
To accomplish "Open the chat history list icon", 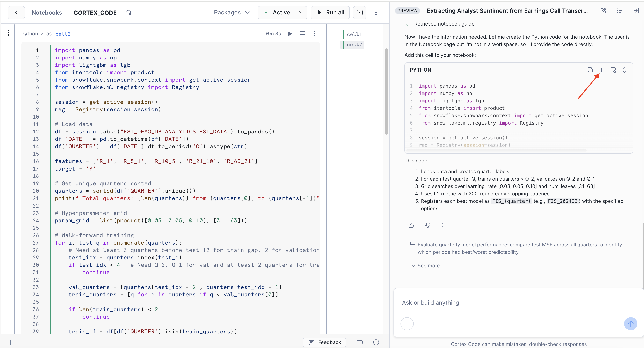I will (x=620, y=11).
